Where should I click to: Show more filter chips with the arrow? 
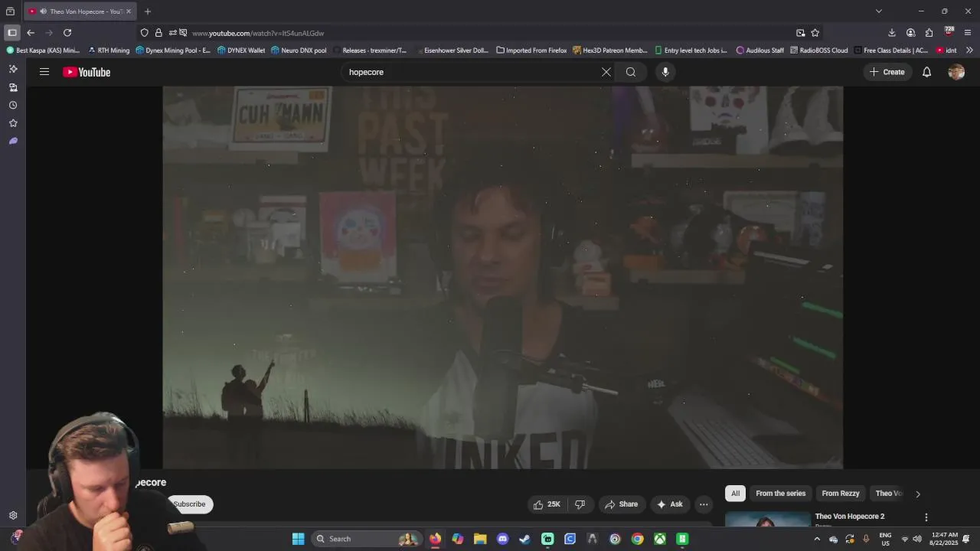918,494
